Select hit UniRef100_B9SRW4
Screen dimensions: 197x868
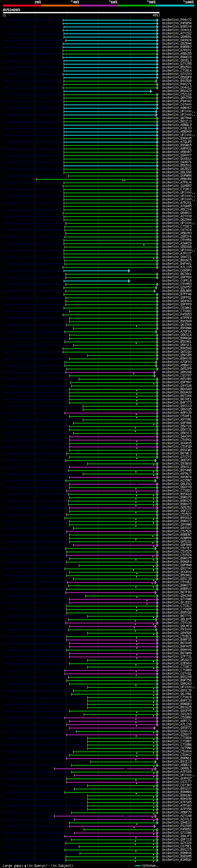coord(176,328)
